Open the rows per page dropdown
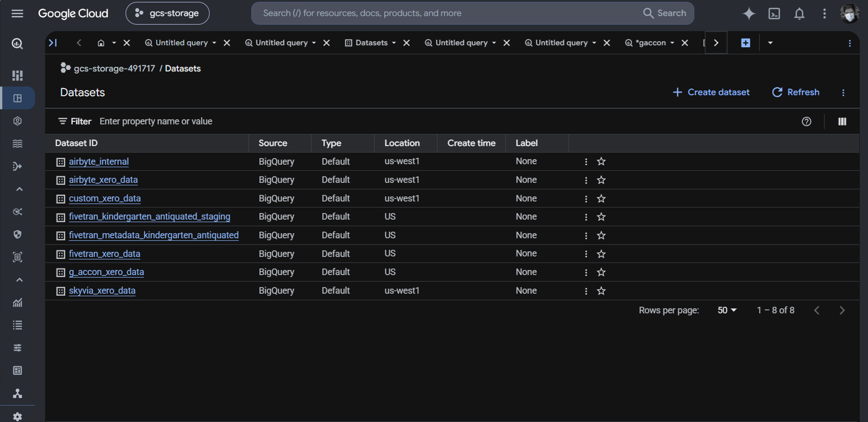The width and height of the screenshot is (868, 422). (727, 310)
